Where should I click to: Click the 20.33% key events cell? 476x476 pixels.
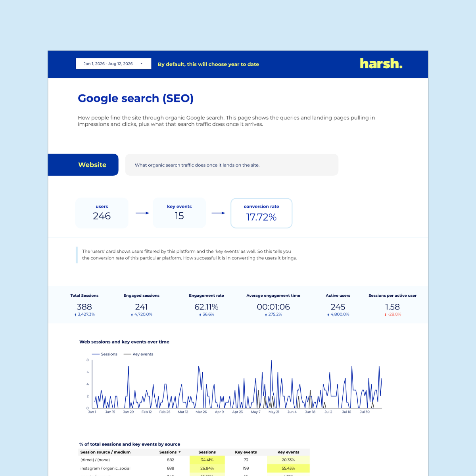coord(288,460)
